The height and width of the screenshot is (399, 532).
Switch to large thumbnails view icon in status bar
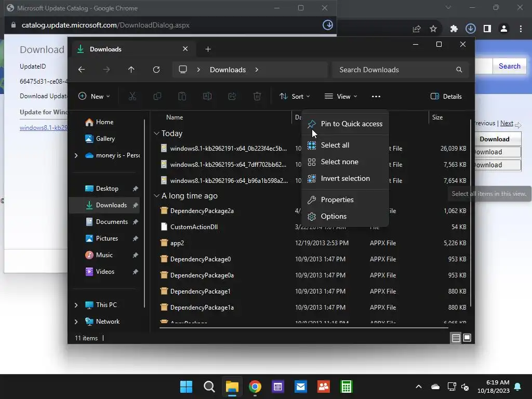pos(467,338)
